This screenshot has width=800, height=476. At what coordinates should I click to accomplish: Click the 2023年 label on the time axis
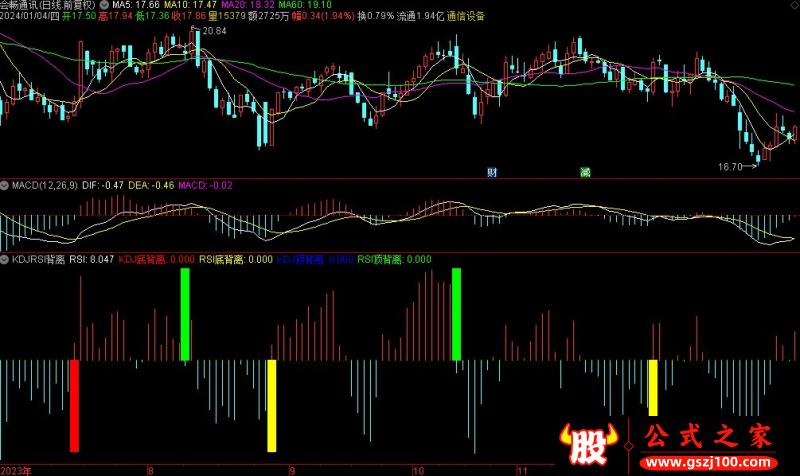(17, 468)
